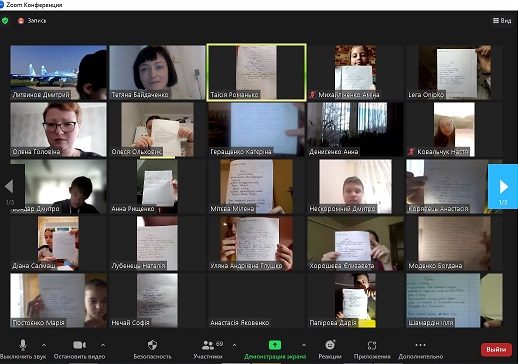This screenshot has height=364, width=518.
Task: Select video tile of Папірова Дарія
Action: (x=355, y=300)
